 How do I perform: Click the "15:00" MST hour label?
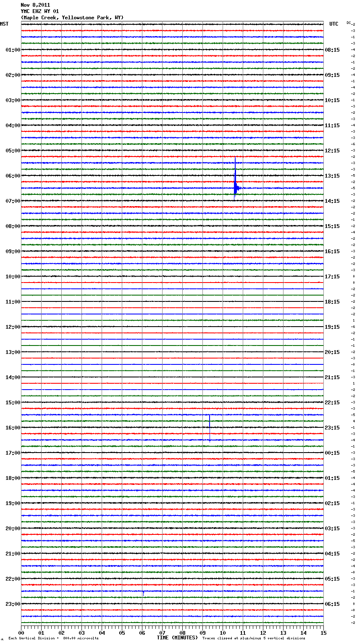point(13,403)
